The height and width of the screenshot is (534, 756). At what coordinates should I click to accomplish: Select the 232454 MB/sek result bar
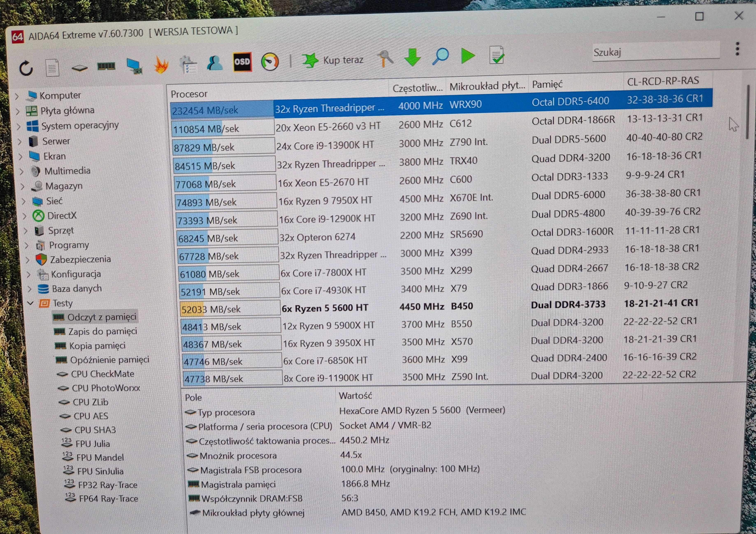tap(222, 110)
